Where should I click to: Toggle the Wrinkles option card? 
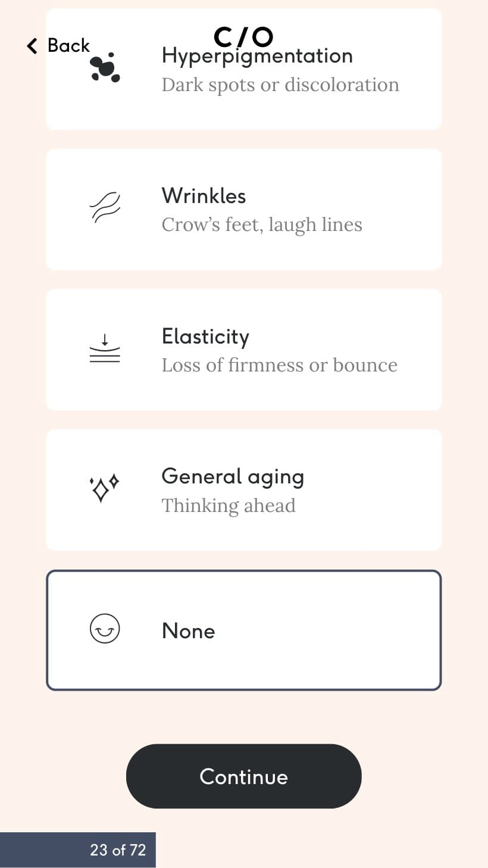point(244,210)
